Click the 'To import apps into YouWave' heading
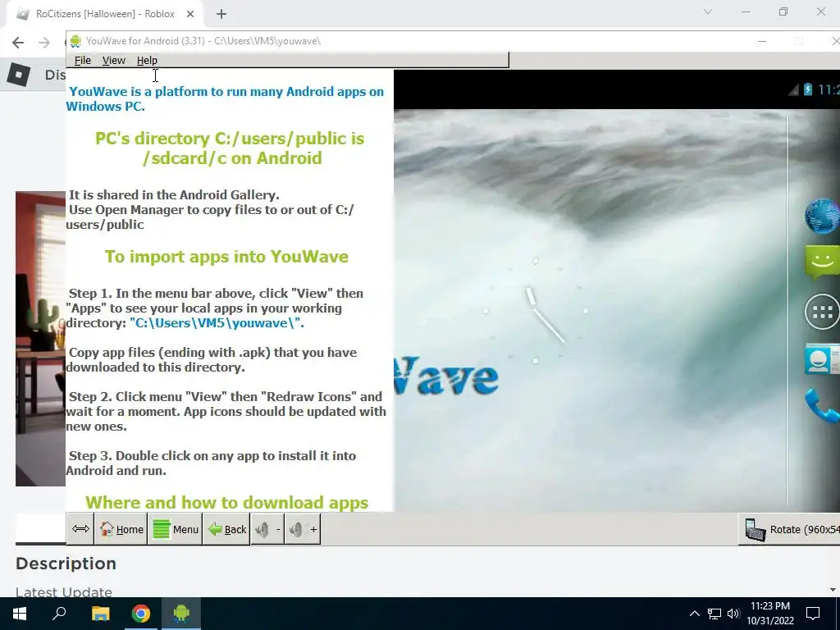 [x=226, y=257]
